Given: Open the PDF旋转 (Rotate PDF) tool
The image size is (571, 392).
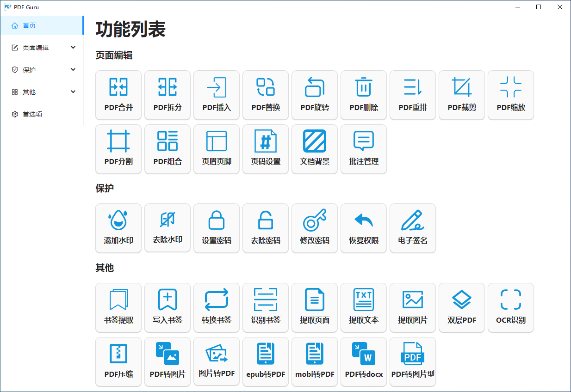Looking at the screenshot, I should (x=314, y=95).
